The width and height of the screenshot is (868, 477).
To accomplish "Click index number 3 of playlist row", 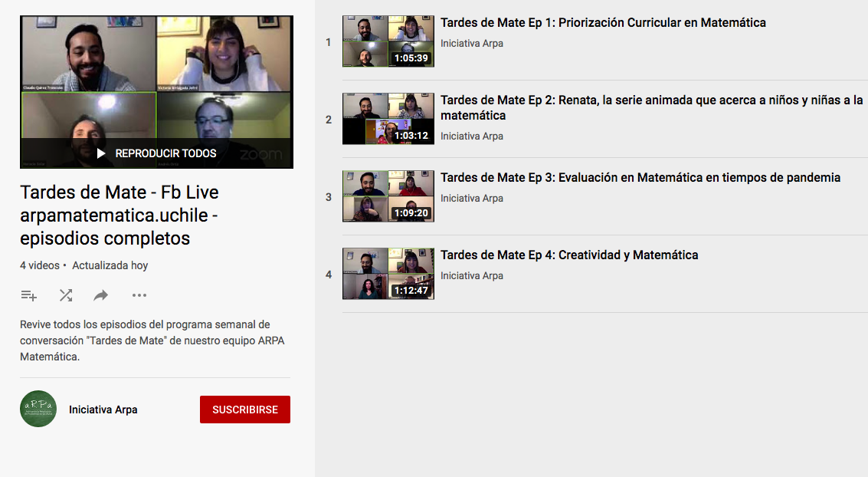I will click(328, 197).
